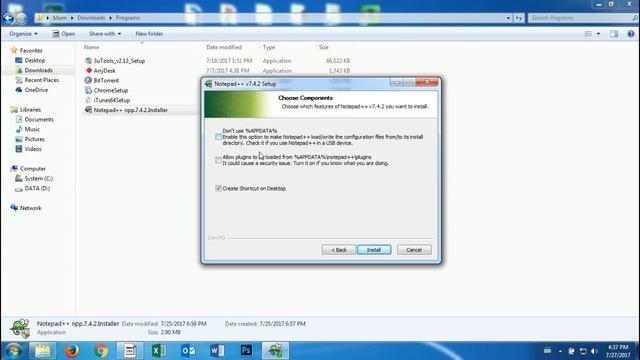Show hidden system tray icons arrow
Image resolution: width=640 pixels, height=360 pixels.
point(560,351)
